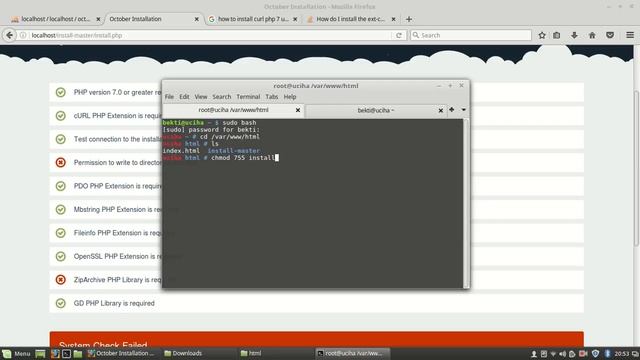
Task: Click 'install-master' directory name in terminal
Action: pos(233,151)
